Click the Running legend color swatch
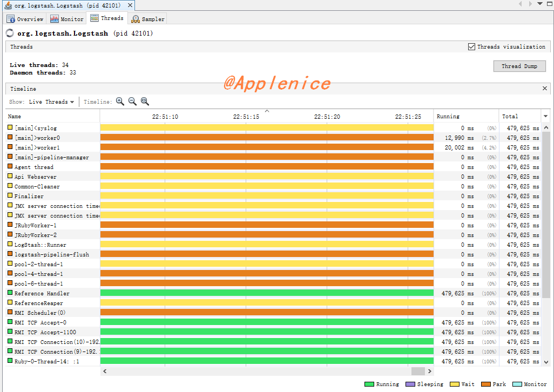The image size is (554, 392). (x=369, y=384)
